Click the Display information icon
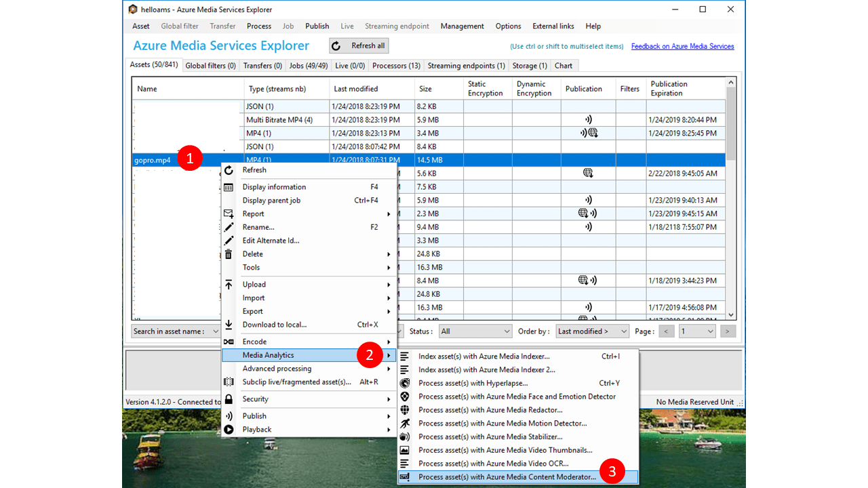Viewport: 868px width, 488px height. click(229, 186)
